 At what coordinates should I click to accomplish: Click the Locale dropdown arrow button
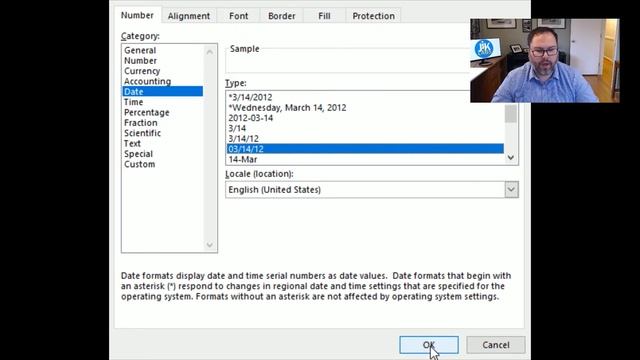511,190
